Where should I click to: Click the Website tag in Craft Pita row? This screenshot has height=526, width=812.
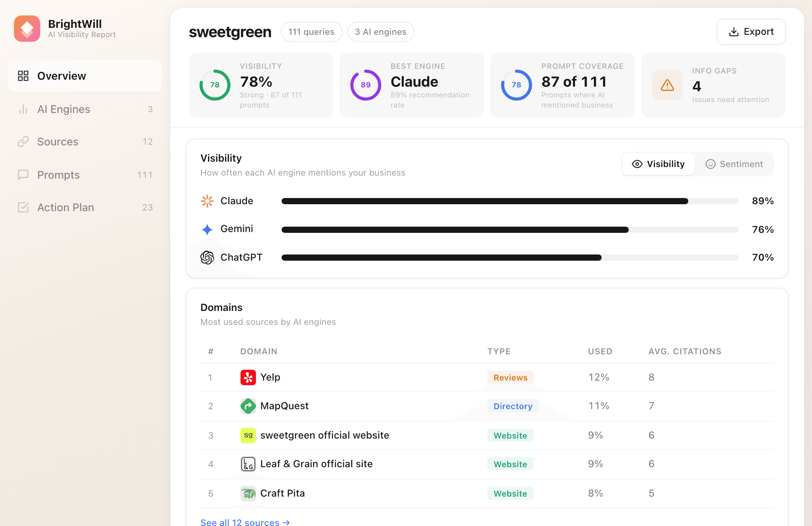click(x=510, y=494)
